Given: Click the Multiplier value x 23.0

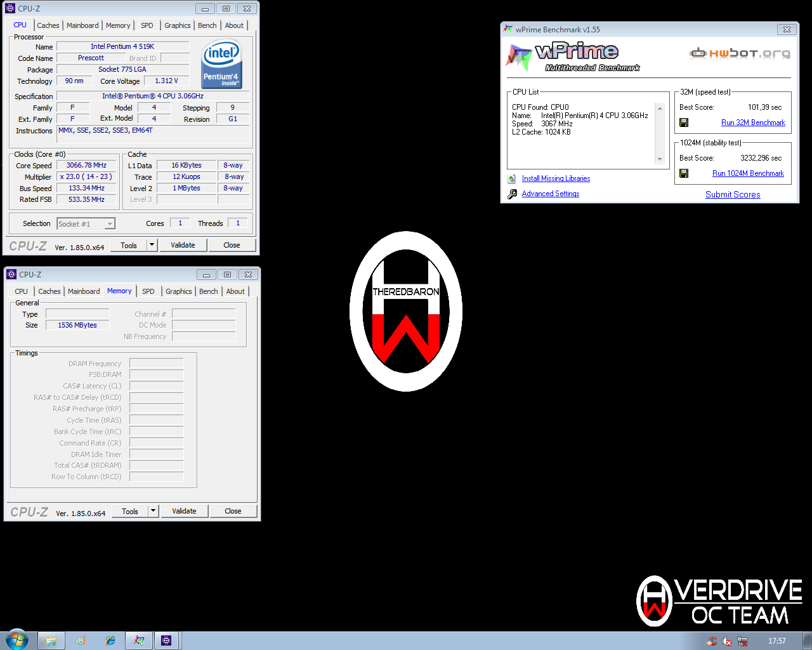Looking at the screenshot, I should 87,176.
